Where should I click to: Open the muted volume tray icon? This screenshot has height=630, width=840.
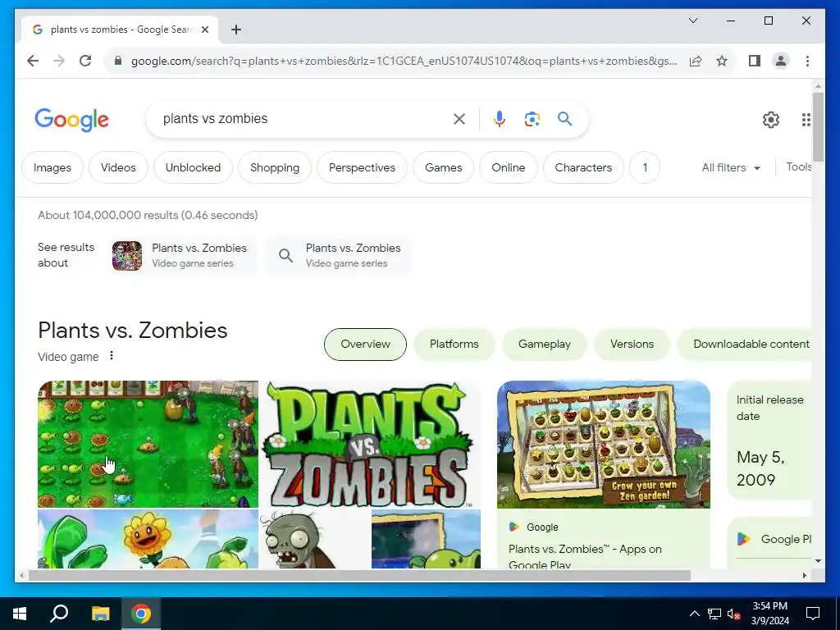click(733, 614)
